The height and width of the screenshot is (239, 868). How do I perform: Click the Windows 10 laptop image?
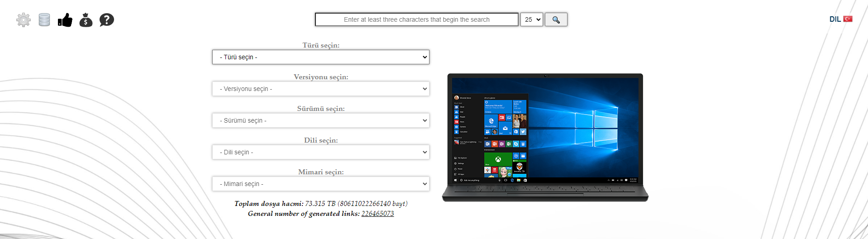click(545, 138)
